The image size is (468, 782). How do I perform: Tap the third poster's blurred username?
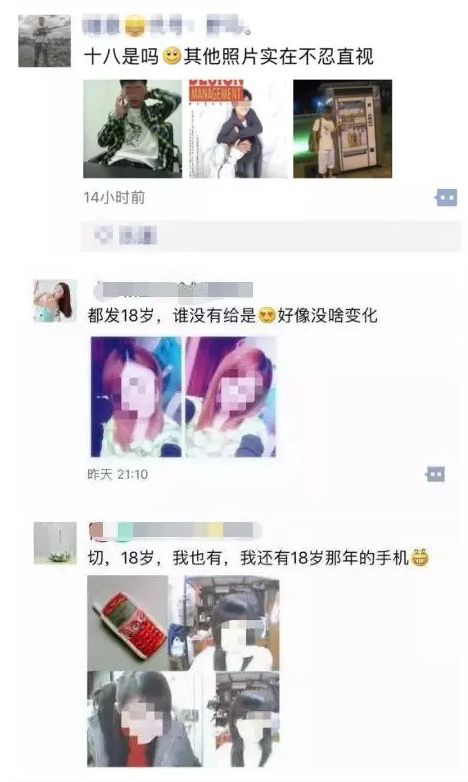pyautogui.click(x=175, y=531)
